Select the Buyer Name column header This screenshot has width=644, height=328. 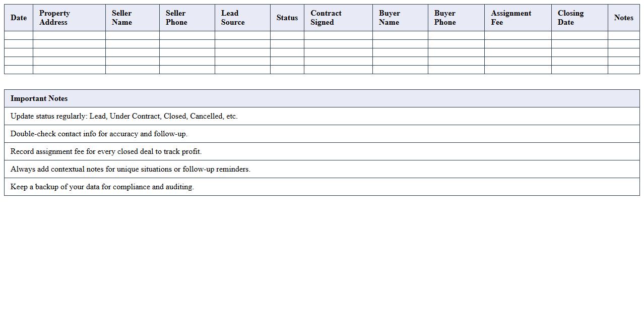[400, 17]
